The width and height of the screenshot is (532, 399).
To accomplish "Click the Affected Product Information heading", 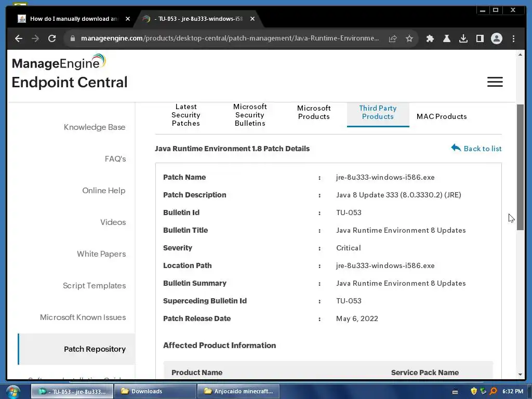I will click(x=219, y=345).
